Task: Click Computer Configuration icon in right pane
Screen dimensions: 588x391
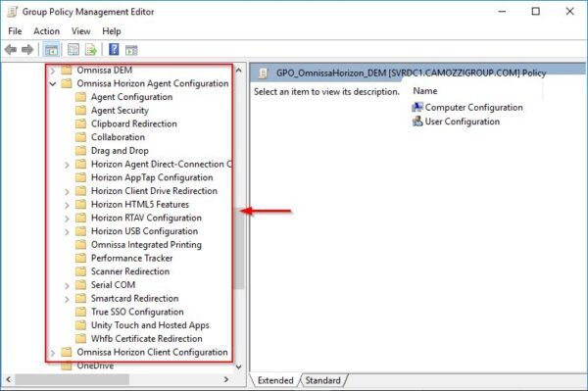Action: (417, 107)
